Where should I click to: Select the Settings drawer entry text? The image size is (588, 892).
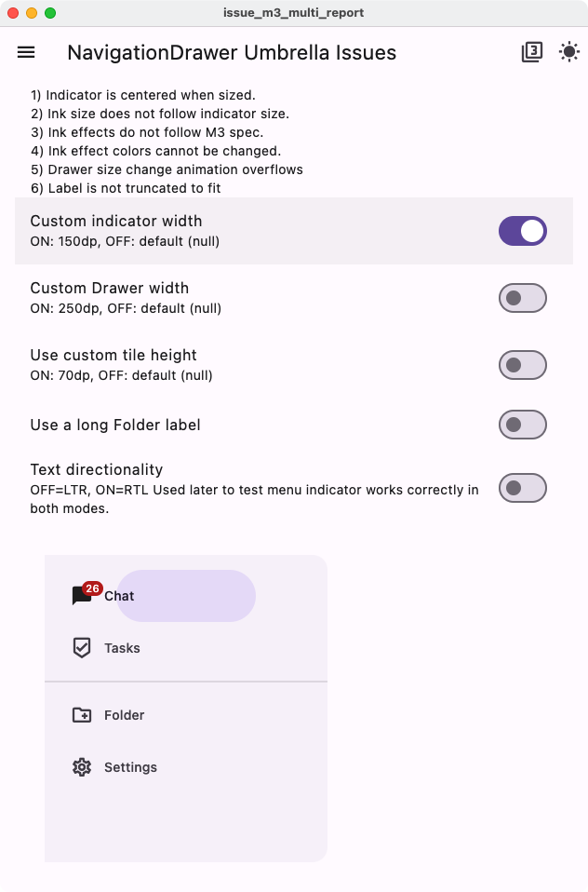(x=130, y=767)
